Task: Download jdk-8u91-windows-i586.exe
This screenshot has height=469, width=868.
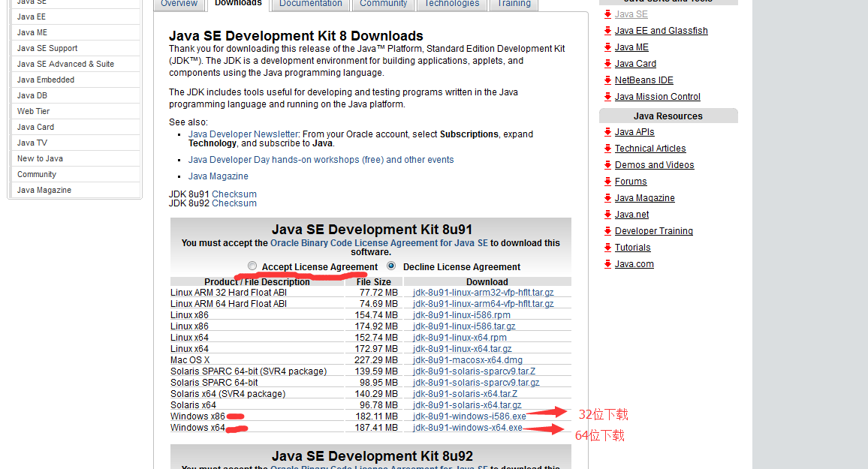Action: click(469, 416)
